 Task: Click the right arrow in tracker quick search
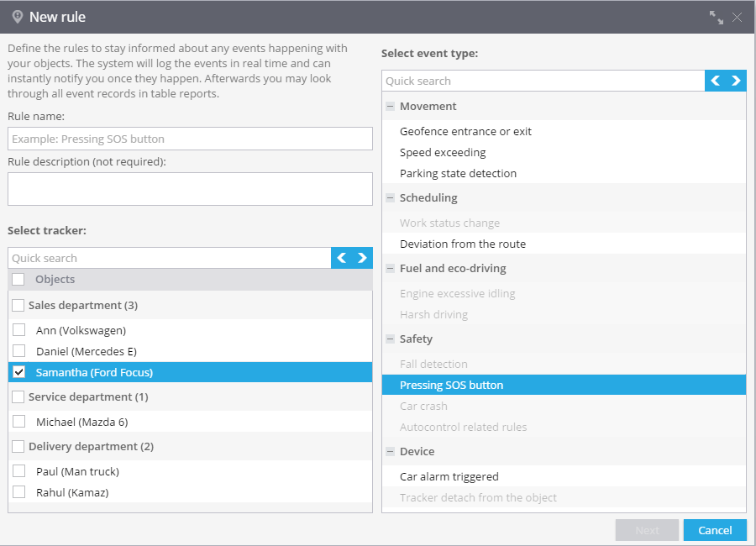coord(362,258)
